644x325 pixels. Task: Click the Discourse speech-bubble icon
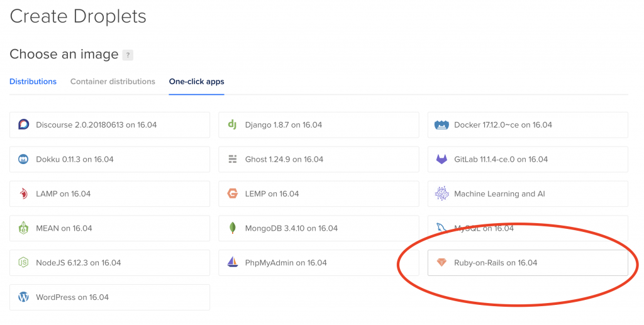pyautogui.click(x=24, y=124)
